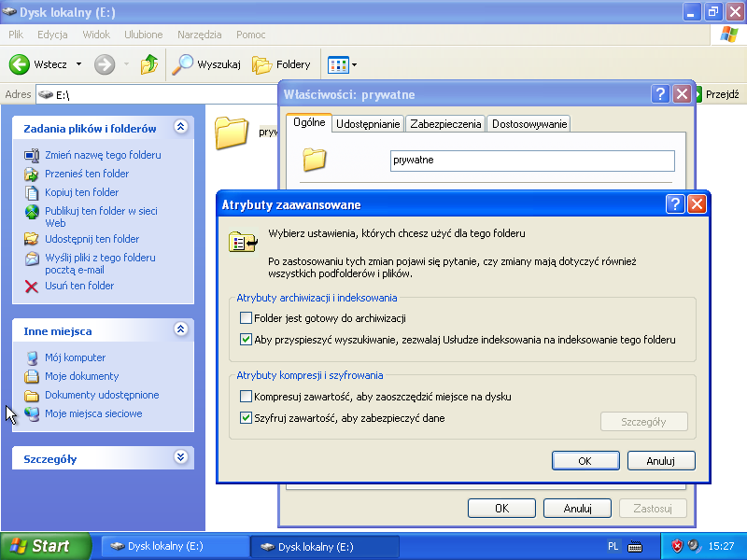Viewport: 747px width, 560px height.
Task: Open the Wyszukaj search tool
Action: click(x=207, y=64)
